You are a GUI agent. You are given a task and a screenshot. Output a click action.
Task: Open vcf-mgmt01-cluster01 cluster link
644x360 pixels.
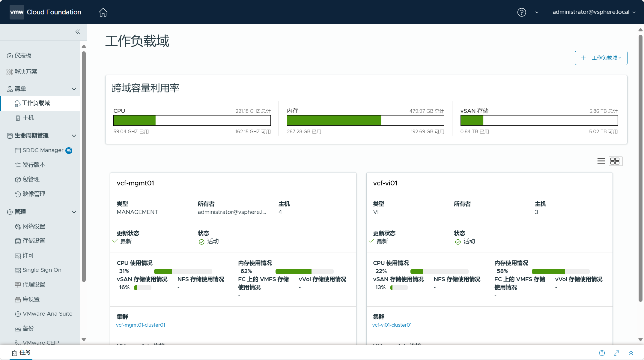pos(140,325)
